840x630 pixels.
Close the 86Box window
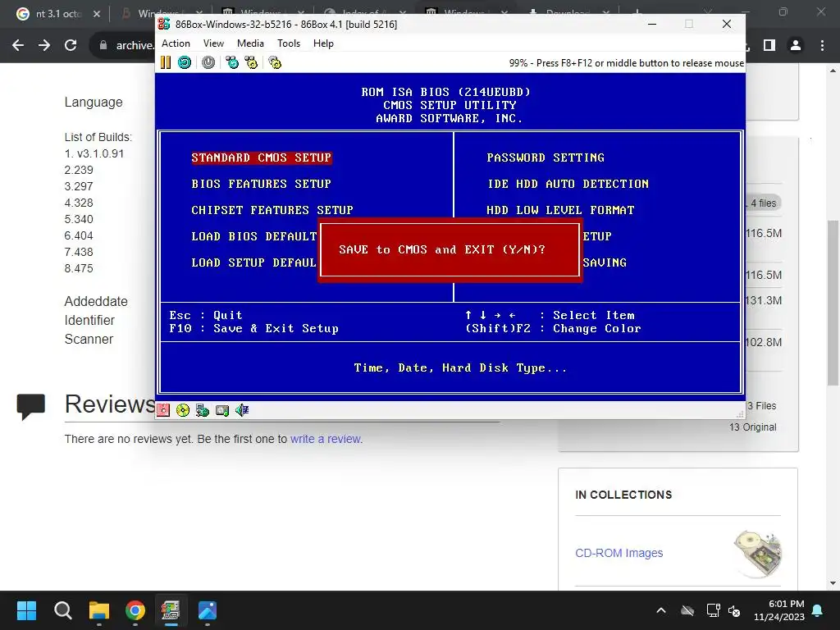[x=727, y=24]
